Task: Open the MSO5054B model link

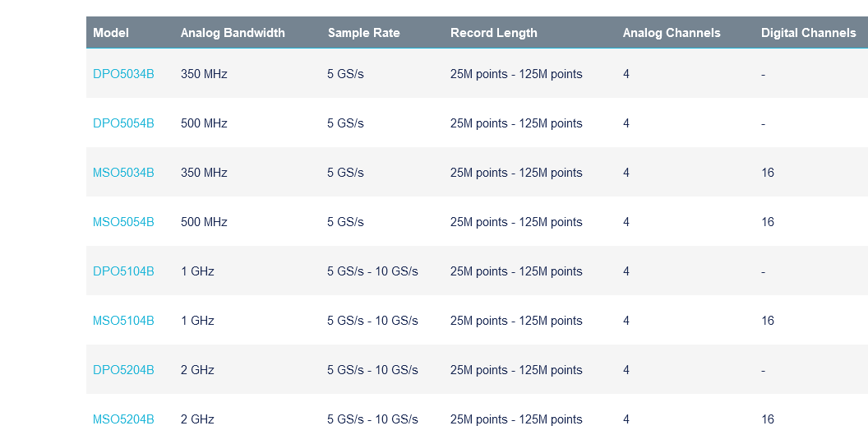Action: pyautogui.click(x=123, y=222)
